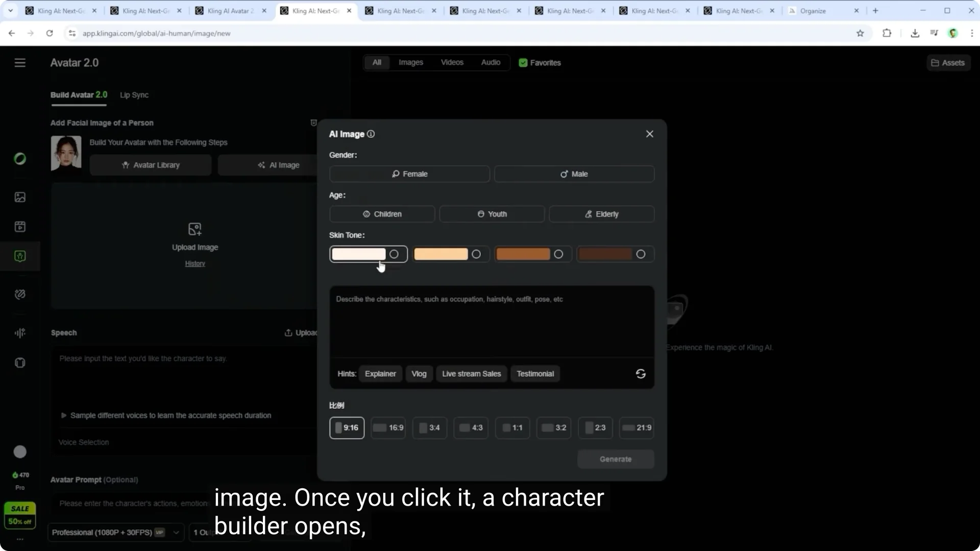Choose the 3:4 aspect ratio
This screenshot has height=551, width=980.
[429, 428]
